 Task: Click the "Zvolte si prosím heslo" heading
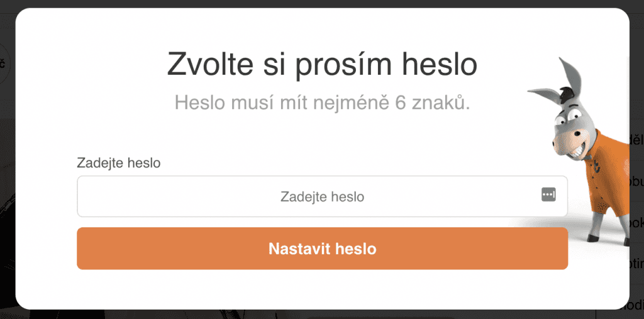[x=322, y=65]
